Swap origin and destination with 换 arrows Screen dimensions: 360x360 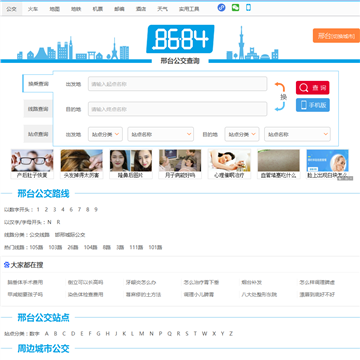(280, 97)
